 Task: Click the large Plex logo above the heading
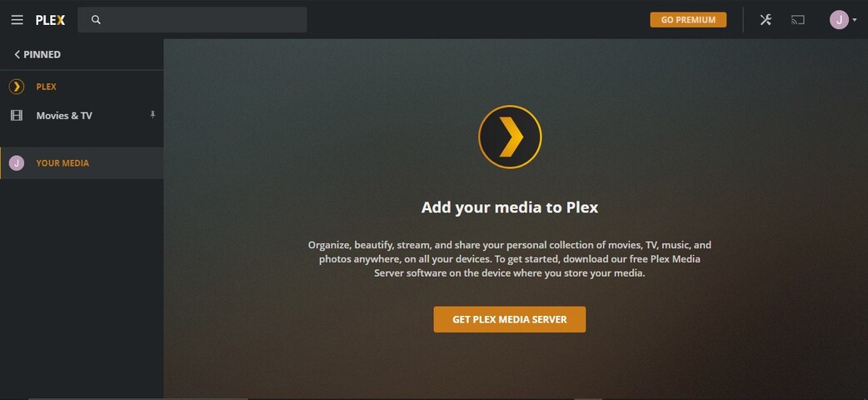510,137
